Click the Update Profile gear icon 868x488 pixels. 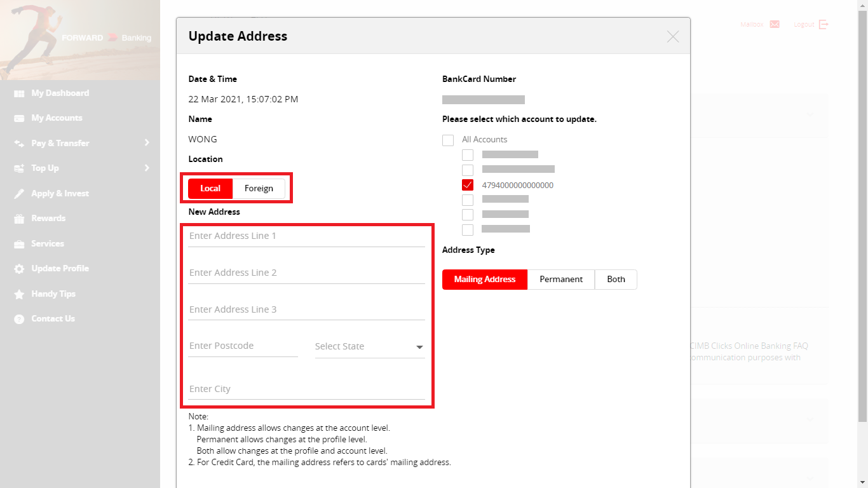[19, 269]
